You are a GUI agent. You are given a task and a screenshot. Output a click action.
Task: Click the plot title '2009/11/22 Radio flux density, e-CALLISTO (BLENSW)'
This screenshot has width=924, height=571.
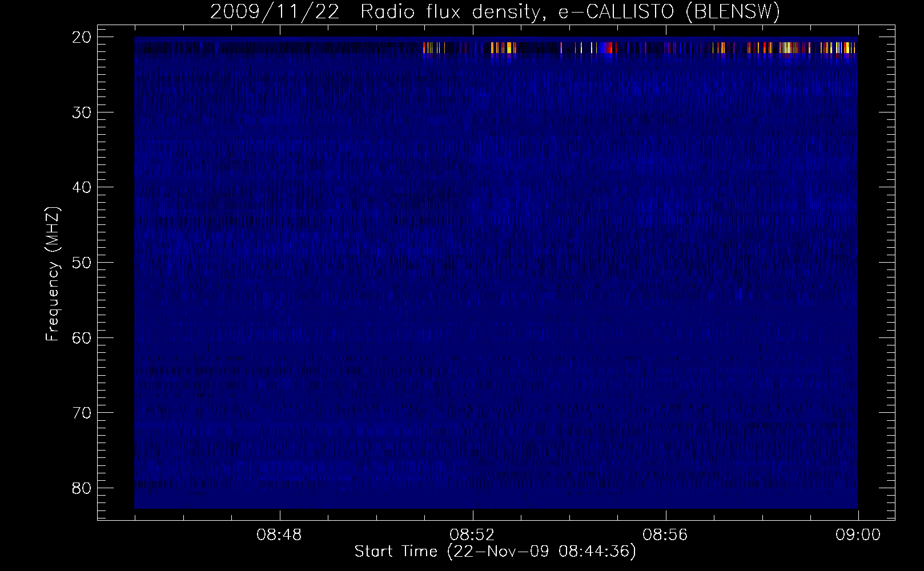point(495,12)
